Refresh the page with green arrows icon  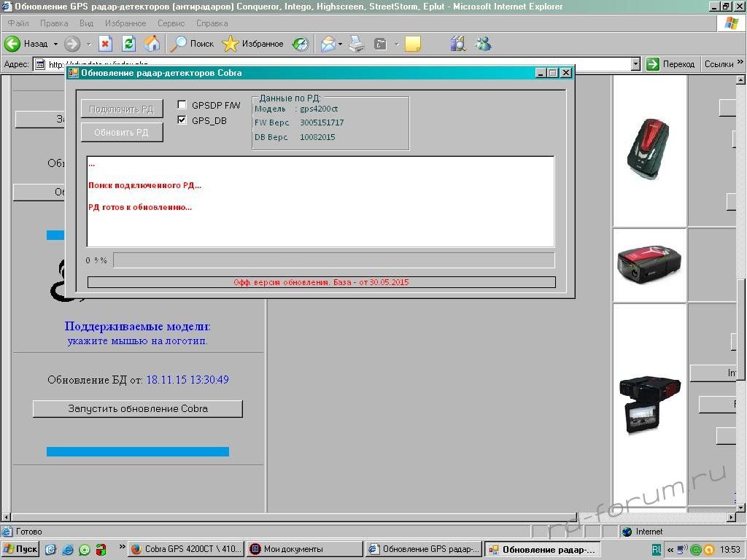click(x=128, y=44)
